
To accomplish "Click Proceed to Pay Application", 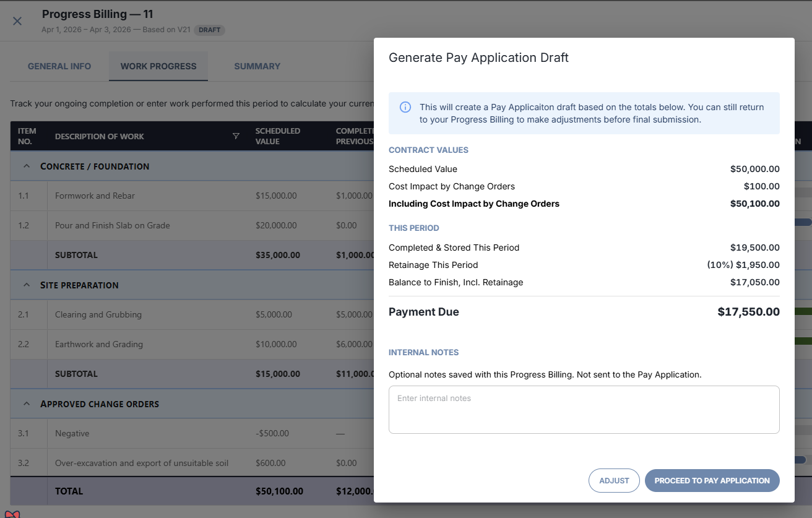I will click(x=712, y=480).
